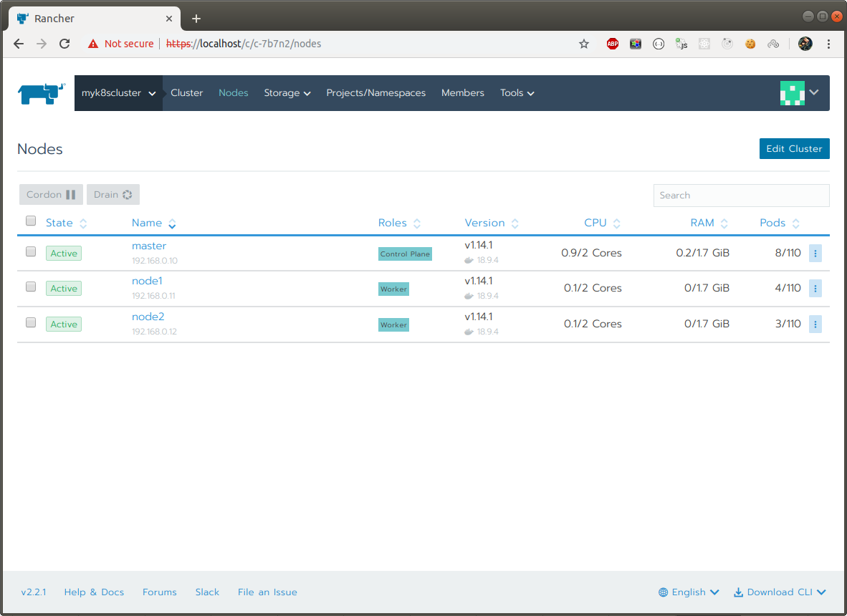
Task: Select all nodes with header checkbox
Action: [x=31, y=221]
